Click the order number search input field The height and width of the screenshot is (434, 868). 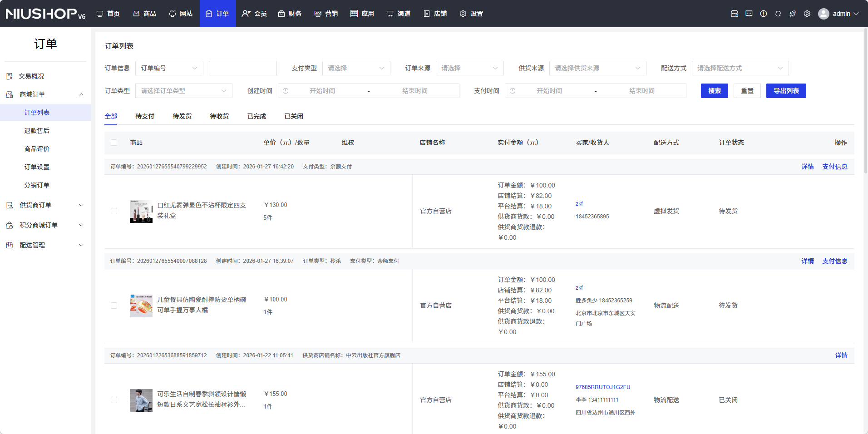[242, 68]
